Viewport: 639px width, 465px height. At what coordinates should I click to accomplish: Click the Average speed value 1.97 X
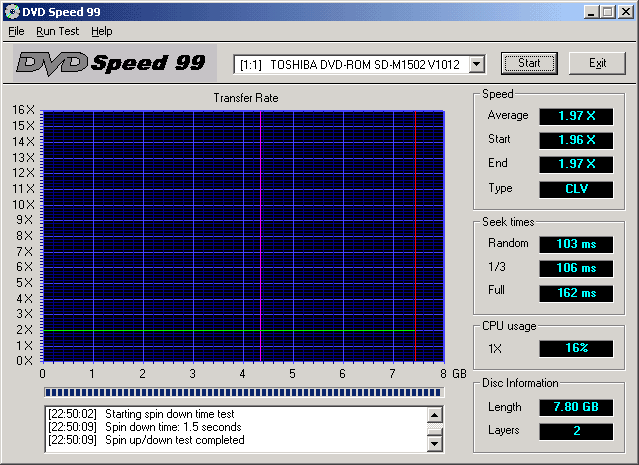point(576,116)
